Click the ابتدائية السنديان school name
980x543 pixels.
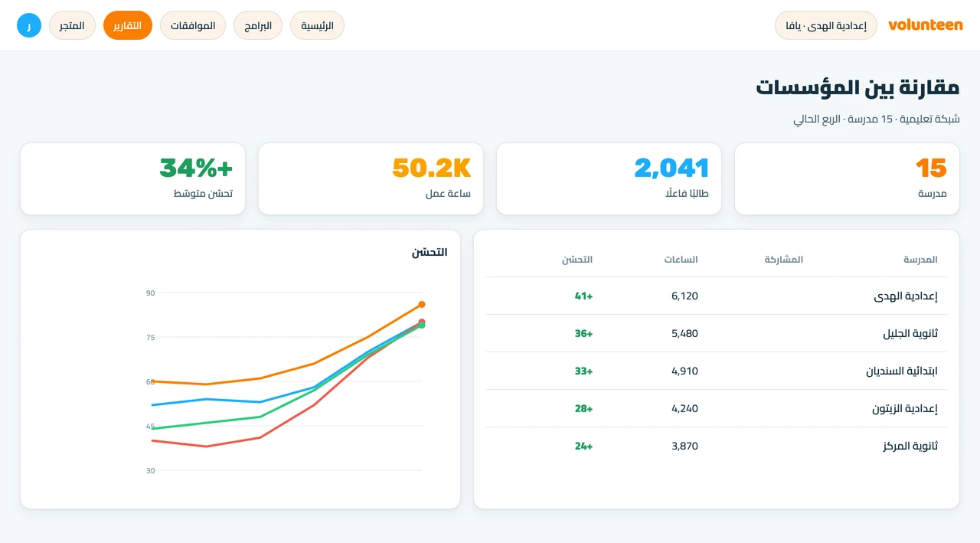pos(902,371)
